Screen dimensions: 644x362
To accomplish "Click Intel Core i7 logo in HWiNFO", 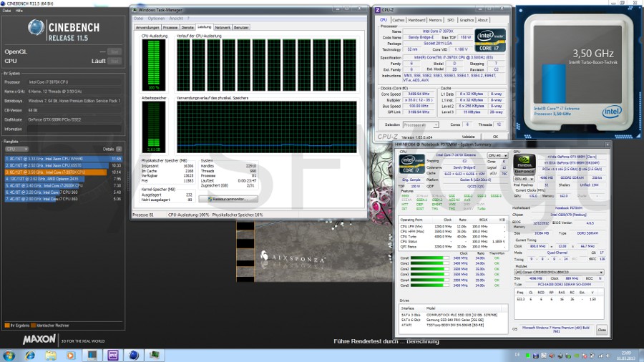I will 411,164.
